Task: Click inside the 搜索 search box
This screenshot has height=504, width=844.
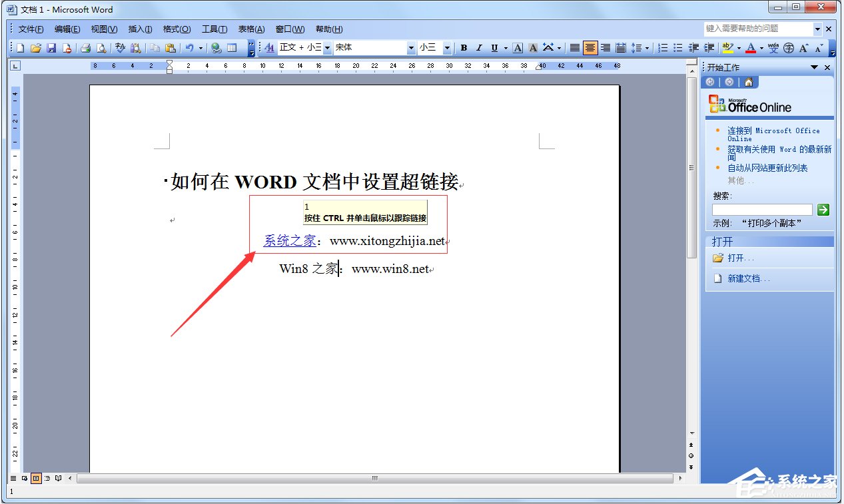Action: click(x=761, y=209)
